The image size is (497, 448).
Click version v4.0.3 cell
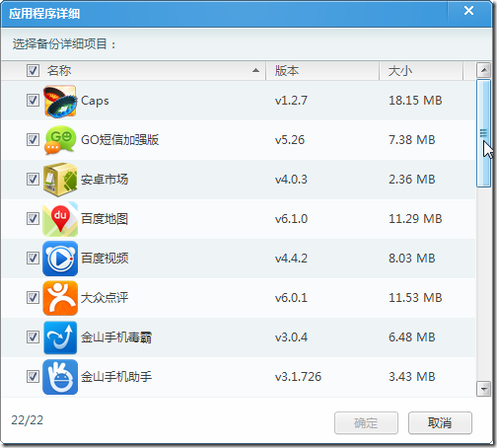click(291, 180)
